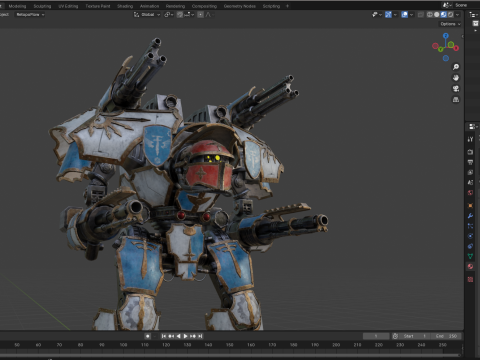Open the Scene properties tab

click(x=470, y=182)
